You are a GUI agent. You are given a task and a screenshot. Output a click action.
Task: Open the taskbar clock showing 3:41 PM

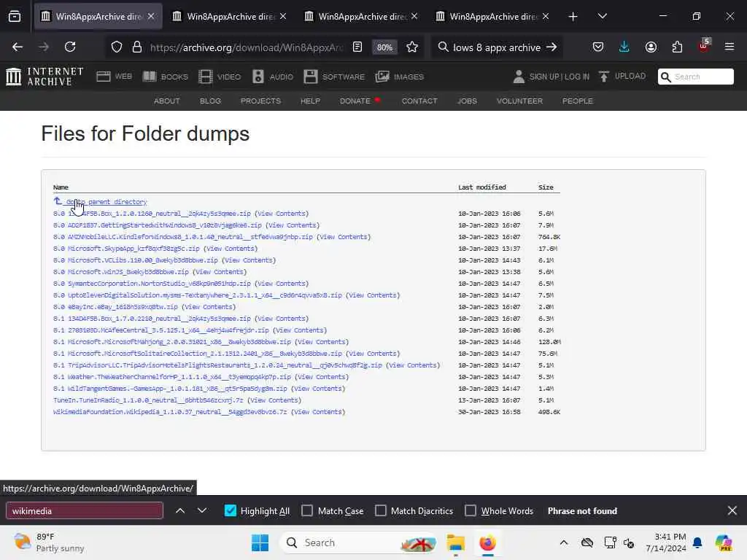pos(665,542)
